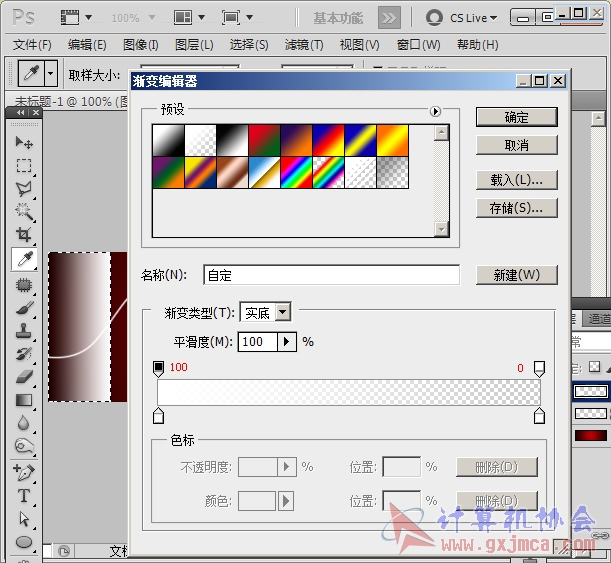Select the Brush tool

(x=24, y=308)
